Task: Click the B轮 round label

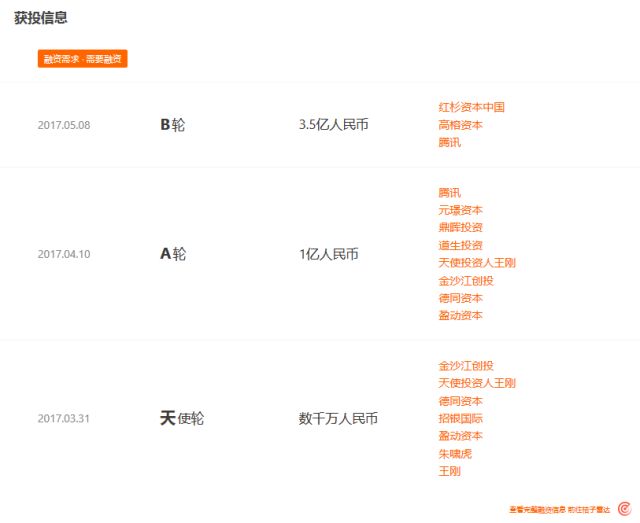Action: tap(172, 125)
